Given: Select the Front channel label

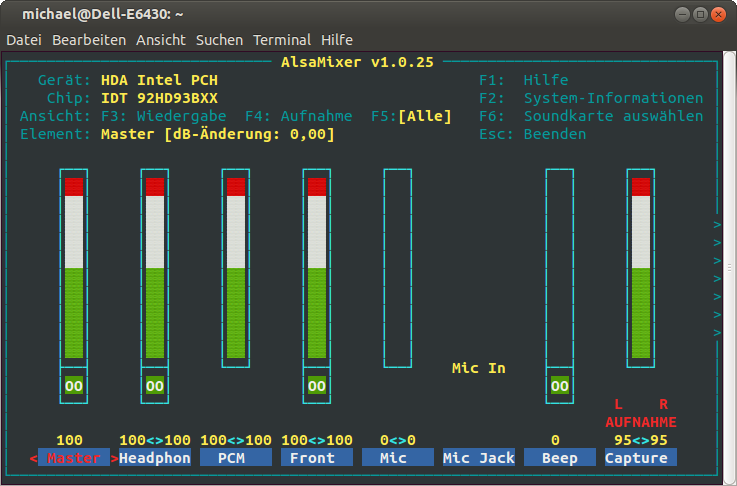Looking at the screenshot, I should (317, 458).
